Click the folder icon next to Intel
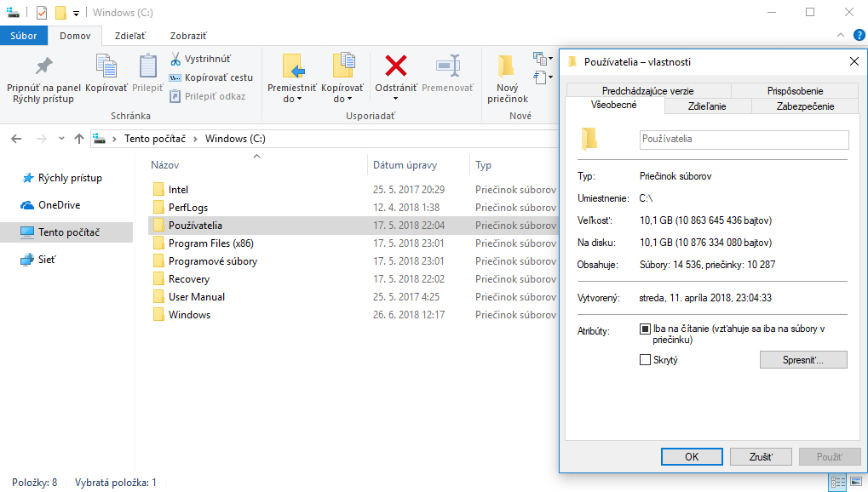Viewport: 868px width, 492px height. [x=158, y=189]
